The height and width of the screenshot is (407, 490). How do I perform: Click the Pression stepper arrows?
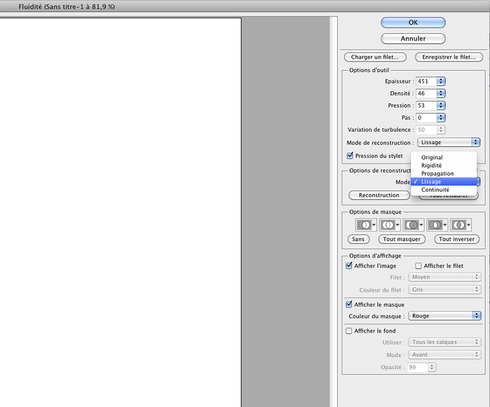[x=441, y=105]
